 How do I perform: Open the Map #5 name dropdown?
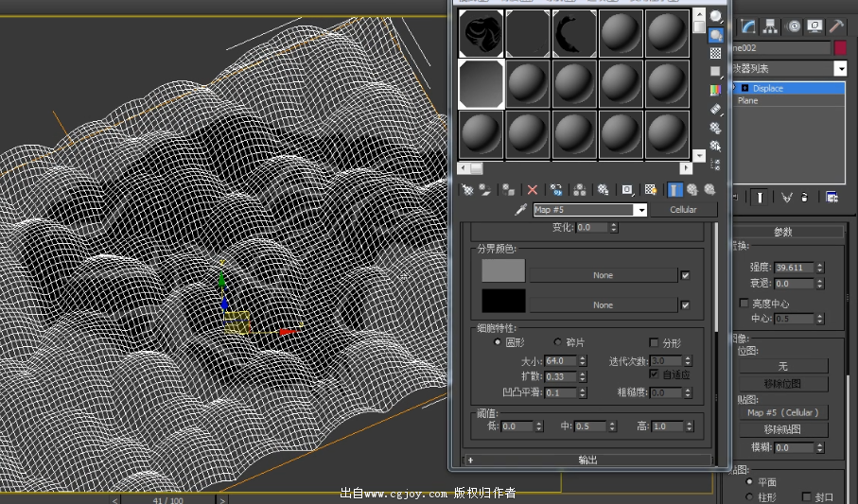[x=640, y=210]
